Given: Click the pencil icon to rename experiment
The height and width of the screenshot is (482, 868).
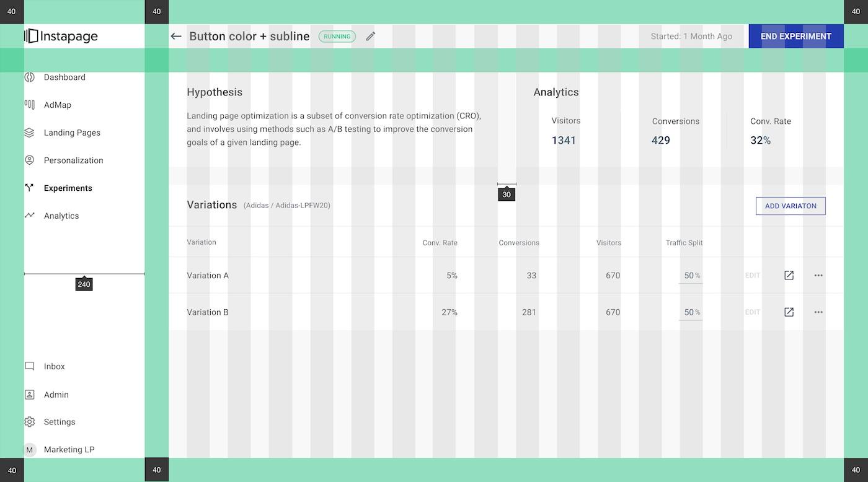Looking at the screenshot, I should tap(371, 36).
